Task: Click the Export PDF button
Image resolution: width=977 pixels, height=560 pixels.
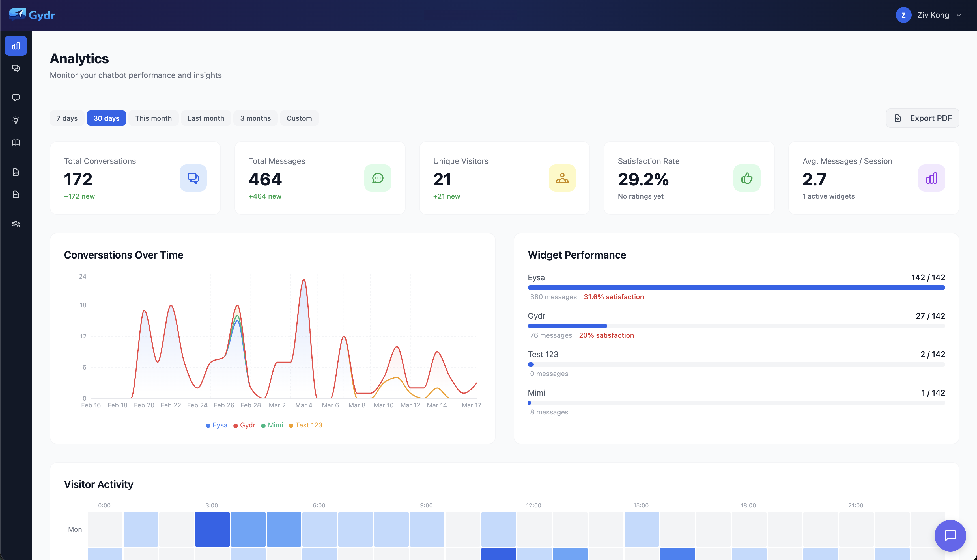Action: [922, 118]
